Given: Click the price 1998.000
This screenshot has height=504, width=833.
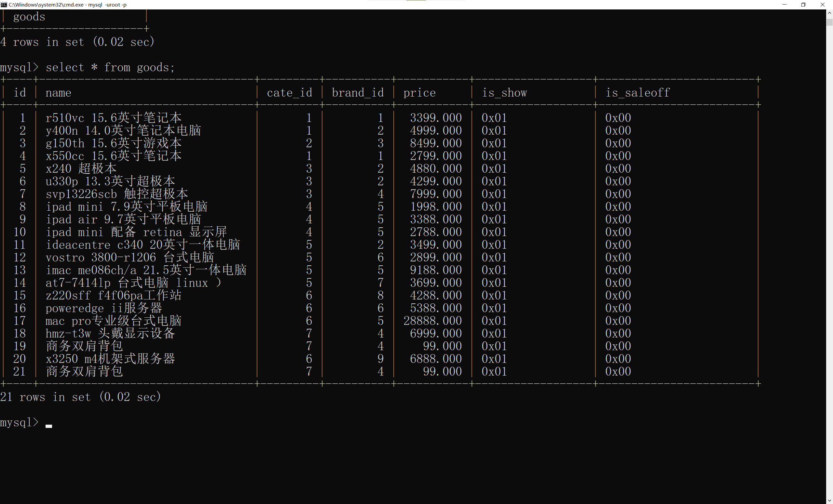Looking at the screenshot, I should 436,206.
